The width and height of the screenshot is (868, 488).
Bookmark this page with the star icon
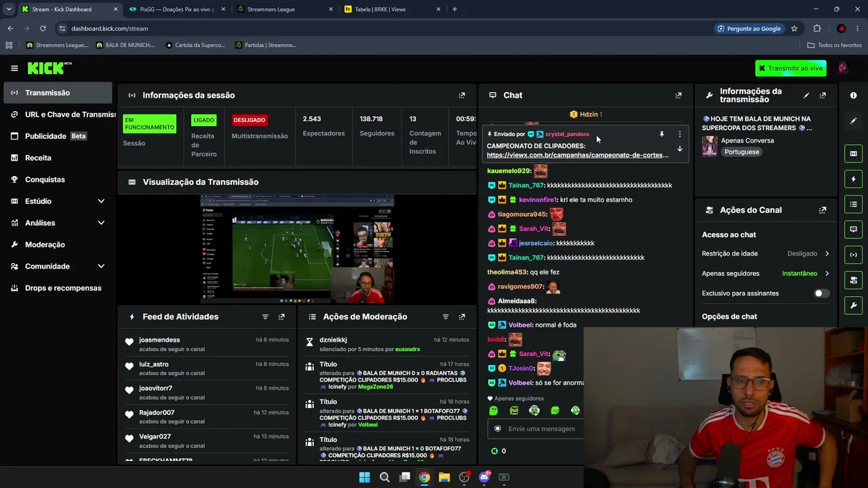[x=794, y=28]
